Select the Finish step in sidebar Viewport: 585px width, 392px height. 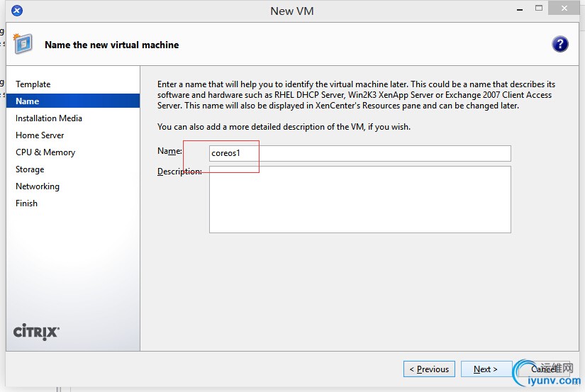pos(27,203)
